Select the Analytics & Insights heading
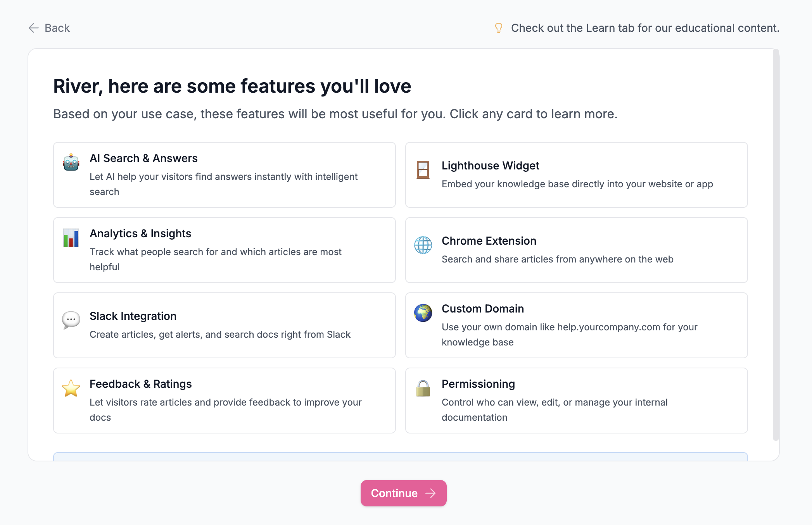812x525 pixels. pos(140,233)
